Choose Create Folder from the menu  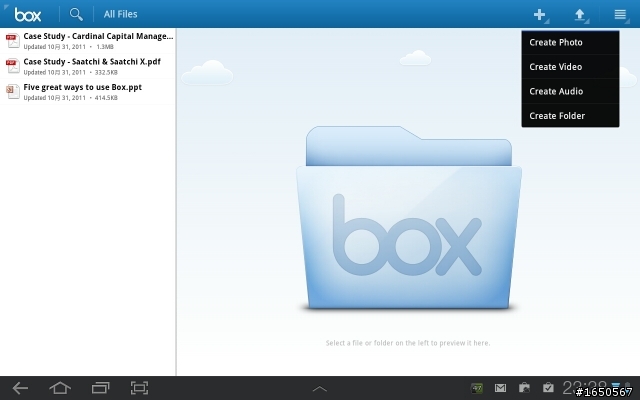pos(570,116)
